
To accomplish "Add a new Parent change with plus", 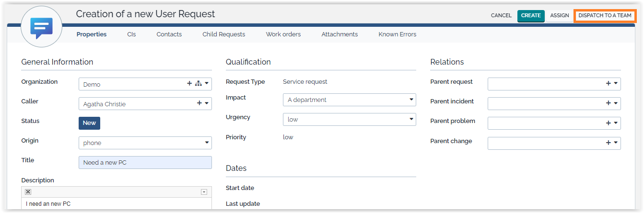I will [x=609, y=143].
